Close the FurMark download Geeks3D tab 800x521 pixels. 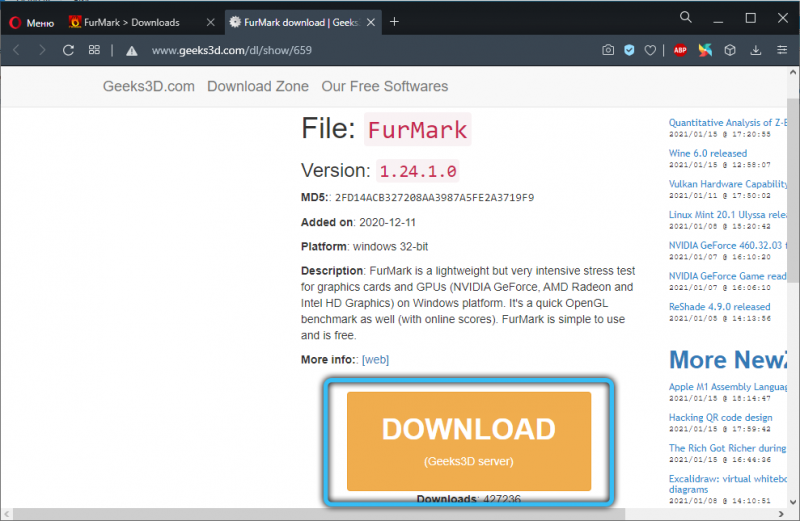point(371,22)
